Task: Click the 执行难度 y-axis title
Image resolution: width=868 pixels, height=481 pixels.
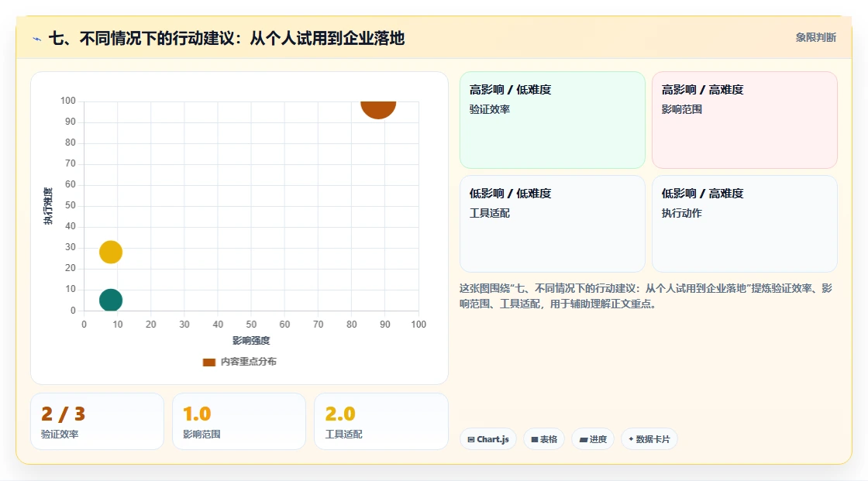Action: [x=48, y=206]
